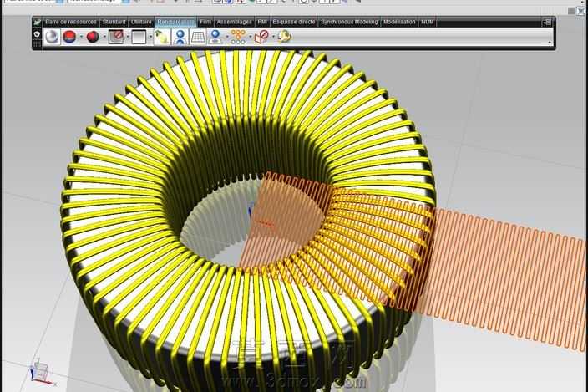Click the plain grey square background icon
The width and height of the screenshot is (588, 392).
pos(139,37)
